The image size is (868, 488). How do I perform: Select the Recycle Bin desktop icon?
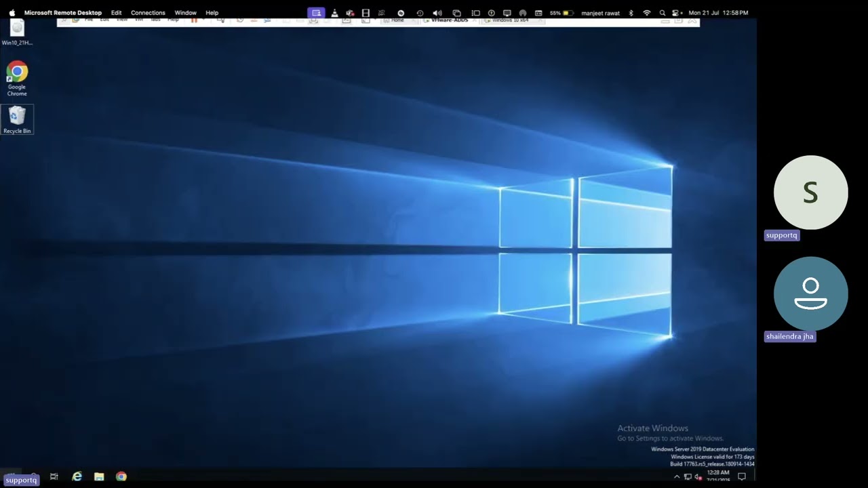(x=17, y=119)
